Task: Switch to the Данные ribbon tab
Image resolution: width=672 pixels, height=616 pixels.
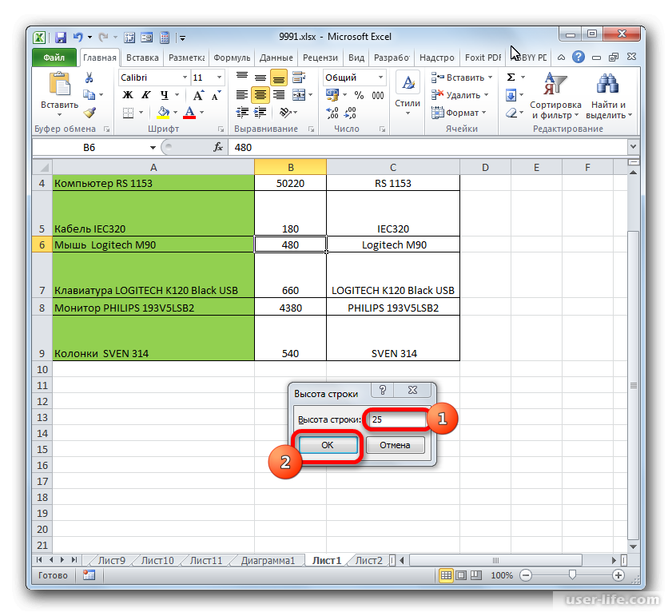Action: click(276, 58)
